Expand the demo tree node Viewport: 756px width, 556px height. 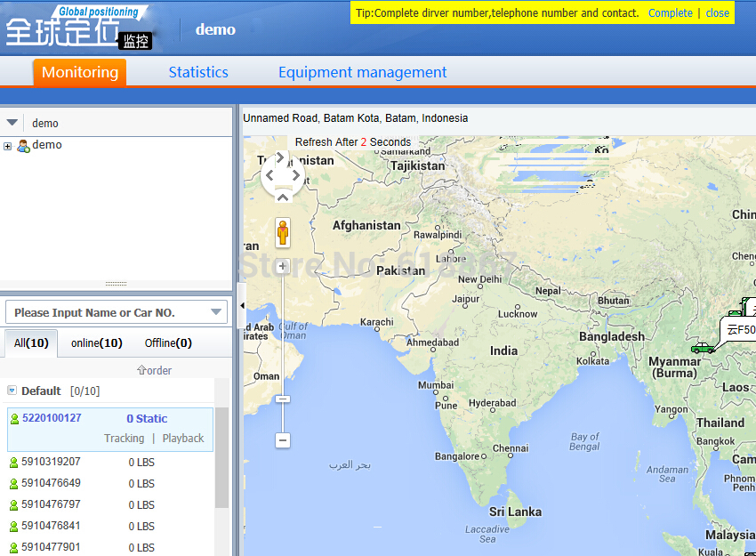(8, 146)
